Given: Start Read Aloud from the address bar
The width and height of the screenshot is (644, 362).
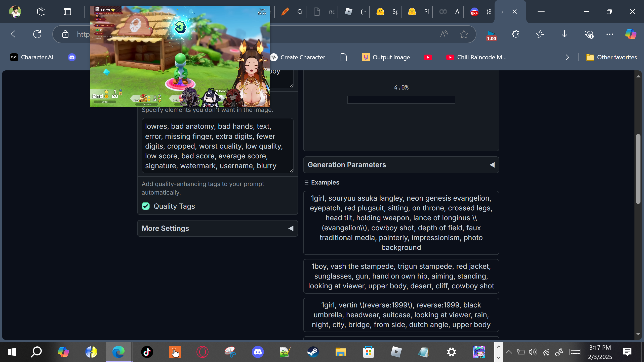Looking at the screenshot, I should pos(444,34).
